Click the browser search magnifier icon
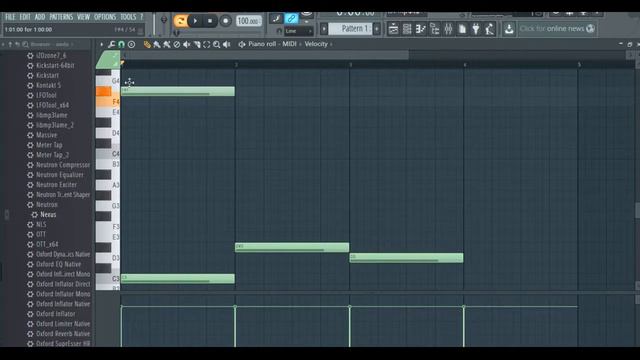This screenshot has height=360, width=640. click(25, 44)
